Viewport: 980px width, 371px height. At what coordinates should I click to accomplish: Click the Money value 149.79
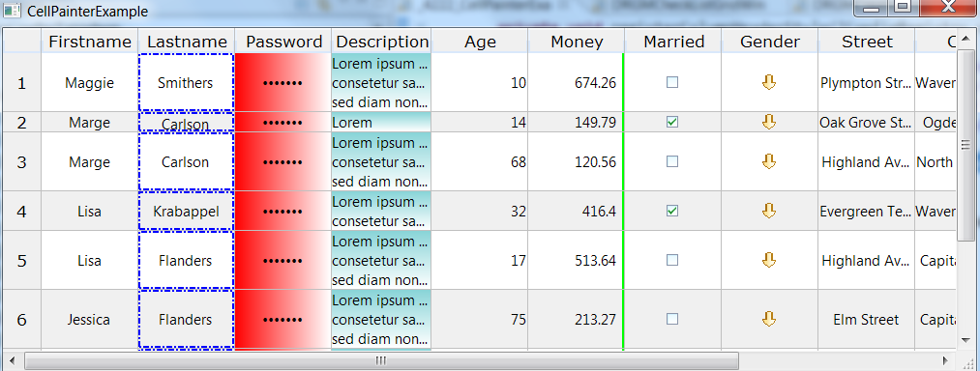595,123
